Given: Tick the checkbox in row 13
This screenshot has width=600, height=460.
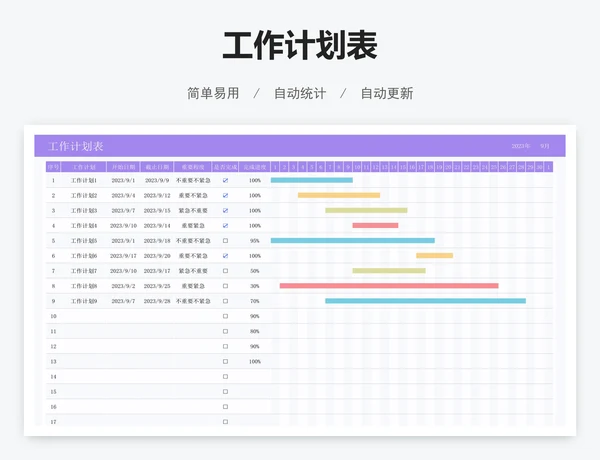Looking at the screenshot, I should (x=225, y=361).
